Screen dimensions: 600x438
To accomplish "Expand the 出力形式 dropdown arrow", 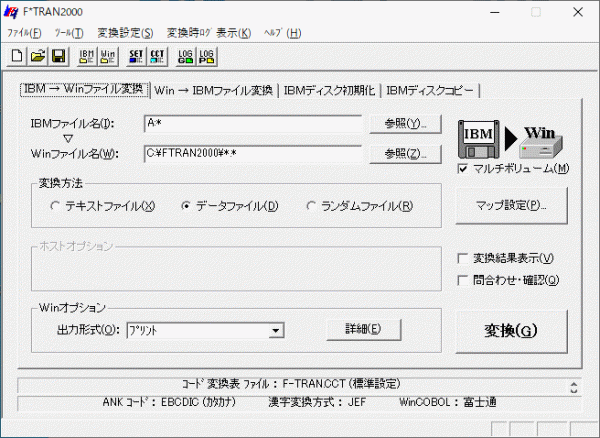I will coord(276,331).
